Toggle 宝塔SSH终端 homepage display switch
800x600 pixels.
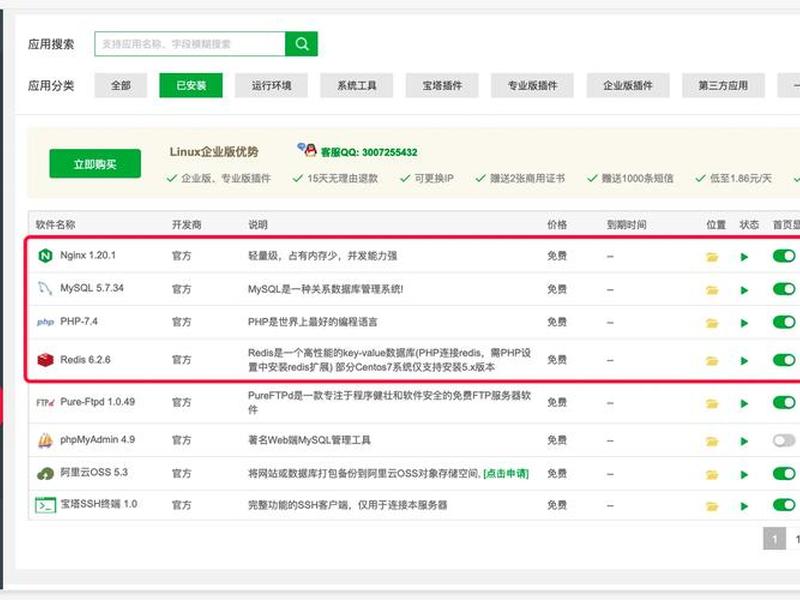coord(784,505)
